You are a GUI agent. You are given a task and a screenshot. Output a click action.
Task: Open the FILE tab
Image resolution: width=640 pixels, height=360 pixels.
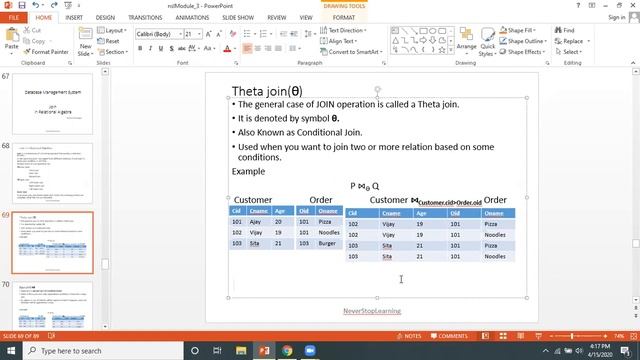14,18
